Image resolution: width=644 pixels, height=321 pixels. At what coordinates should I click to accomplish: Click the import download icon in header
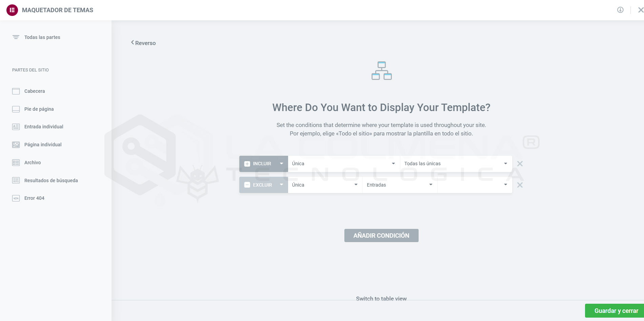coord(620,10)
